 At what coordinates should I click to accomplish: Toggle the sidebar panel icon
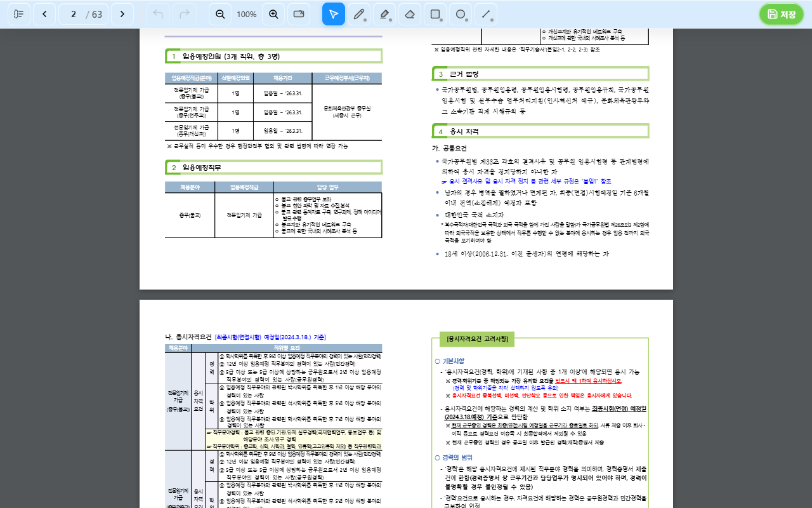pyautogui.click(x=19, y=14)
